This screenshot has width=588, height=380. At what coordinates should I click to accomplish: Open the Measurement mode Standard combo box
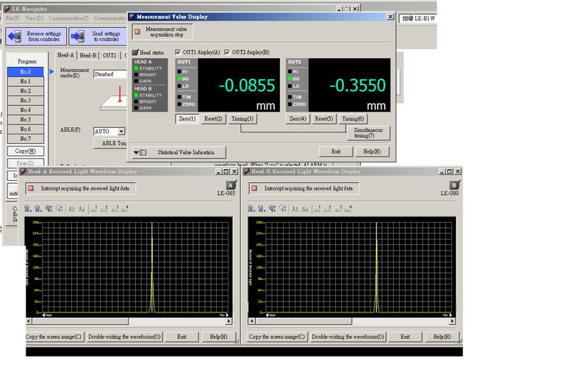tap(110, 74)
